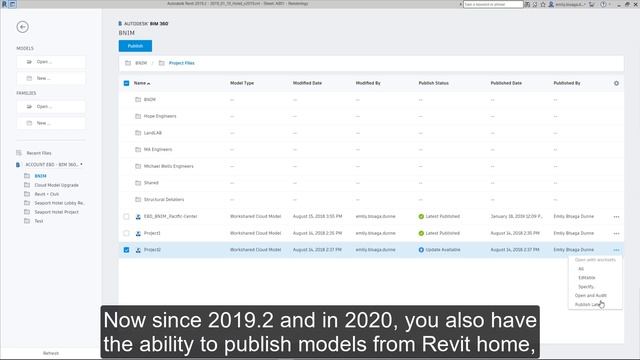Click the BNIM breadcrumb link
Viewport: 640px width, 360px height.
point(141,63)
